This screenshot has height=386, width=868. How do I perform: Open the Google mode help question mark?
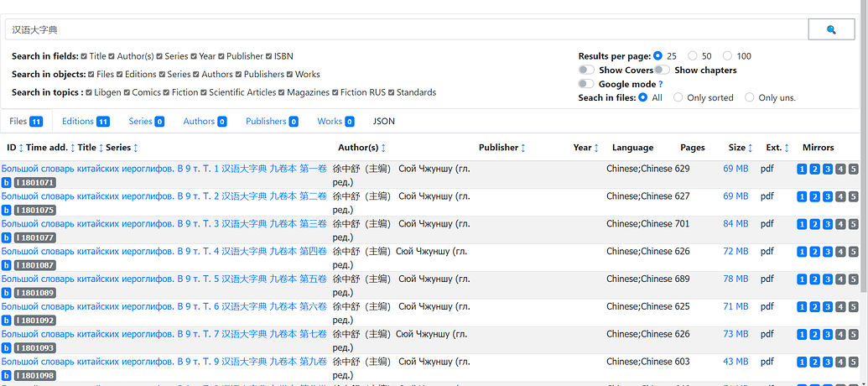tap(661, 84)
